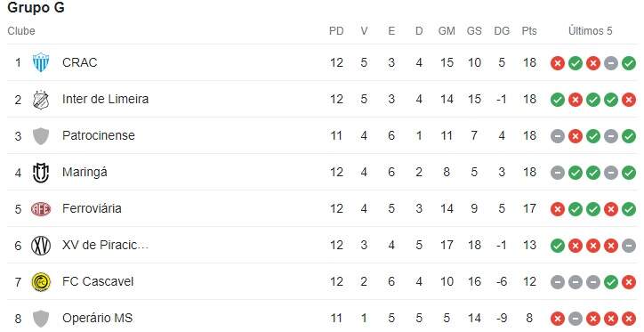Screen dimensions: 644x332
Task: Click the CRAC club crest icon
Action: point(41,62)
